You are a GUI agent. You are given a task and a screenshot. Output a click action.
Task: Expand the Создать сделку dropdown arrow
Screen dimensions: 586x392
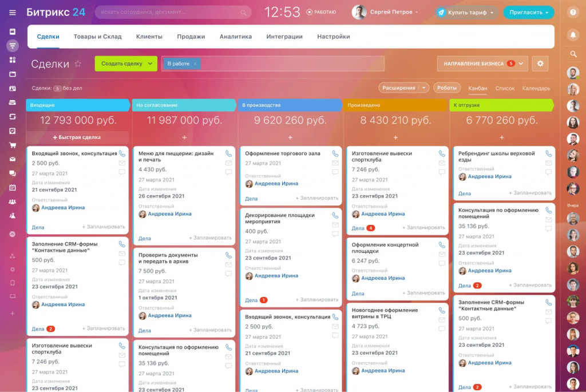coord(149,64)
